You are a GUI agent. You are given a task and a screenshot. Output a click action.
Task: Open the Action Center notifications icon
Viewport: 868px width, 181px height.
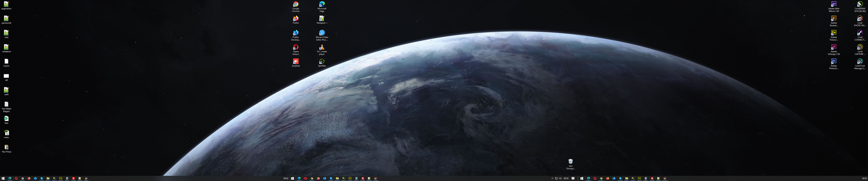[x=573, y=178]
